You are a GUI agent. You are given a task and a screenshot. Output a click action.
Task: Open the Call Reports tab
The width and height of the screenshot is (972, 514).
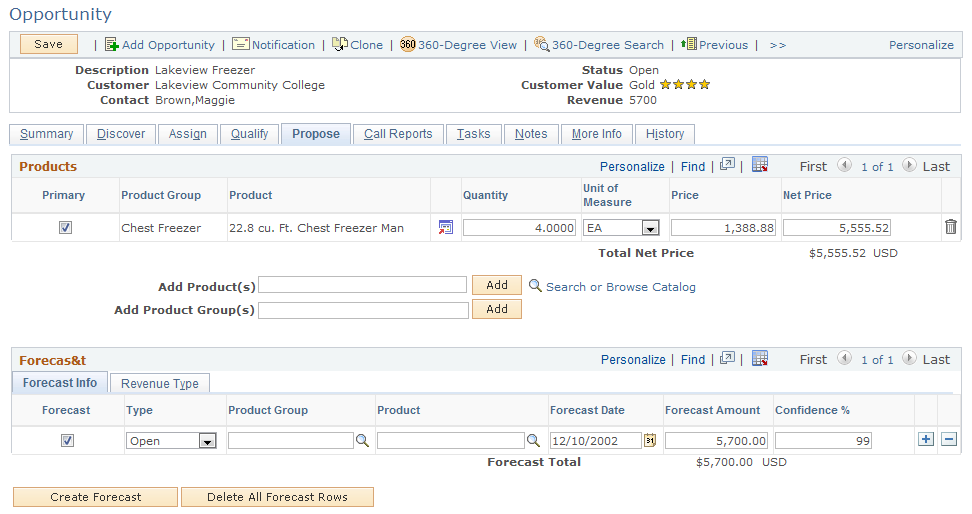pyautogui.click(x=398, y=134)
